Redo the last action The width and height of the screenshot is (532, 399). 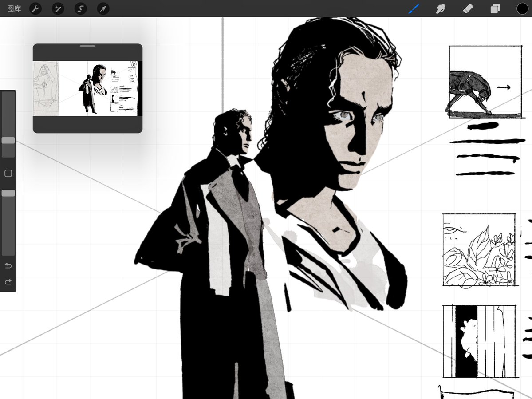tap(8, 281)
